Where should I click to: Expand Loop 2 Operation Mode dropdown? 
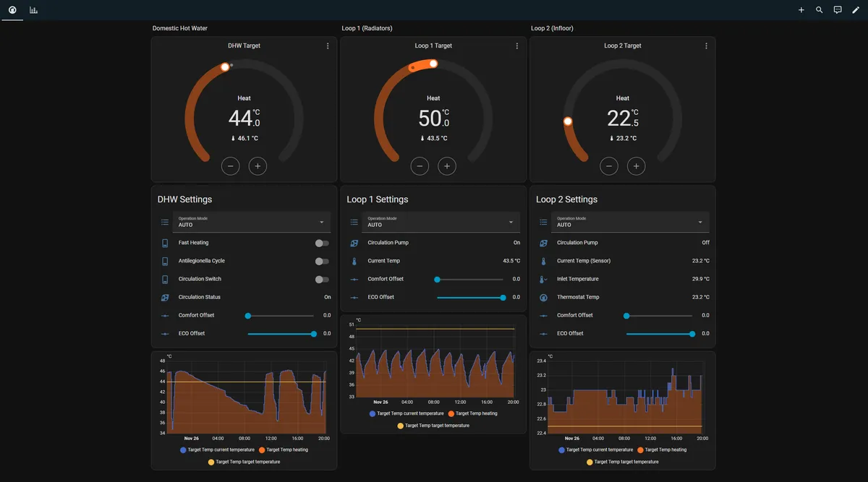click(630, 222)
